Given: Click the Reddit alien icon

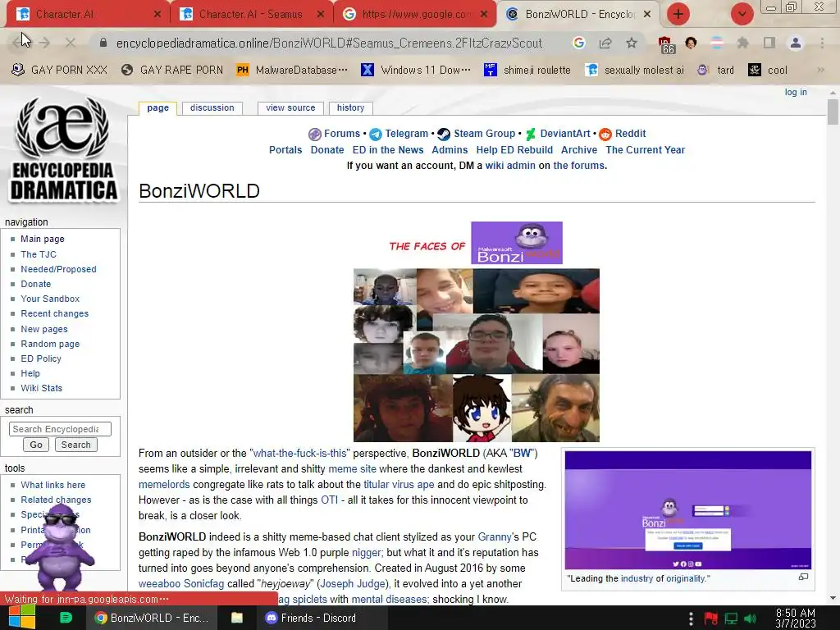Looking at the screenshot, I should click(605, 134).
